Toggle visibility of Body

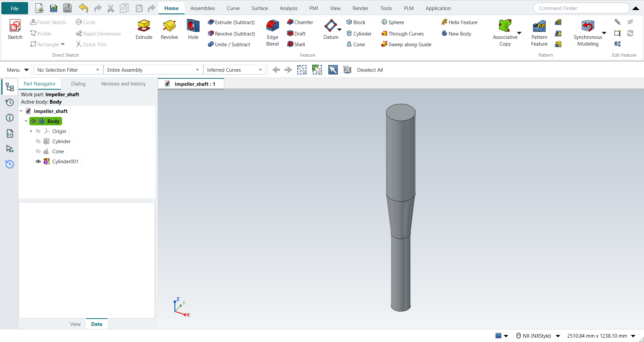[34, 121]
